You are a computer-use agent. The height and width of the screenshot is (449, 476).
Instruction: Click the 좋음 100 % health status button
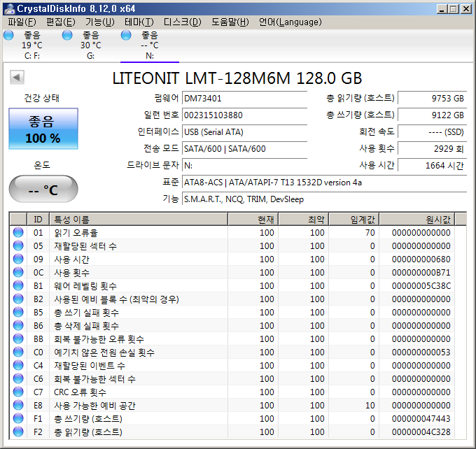[x=43, y=129]
